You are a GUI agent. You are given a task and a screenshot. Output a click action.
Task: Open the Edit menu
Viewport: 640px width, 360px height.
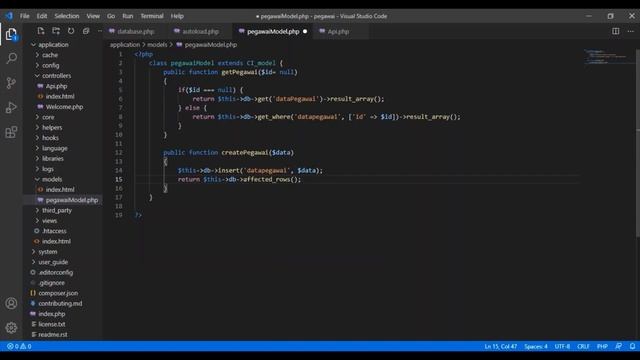(42, 16)
